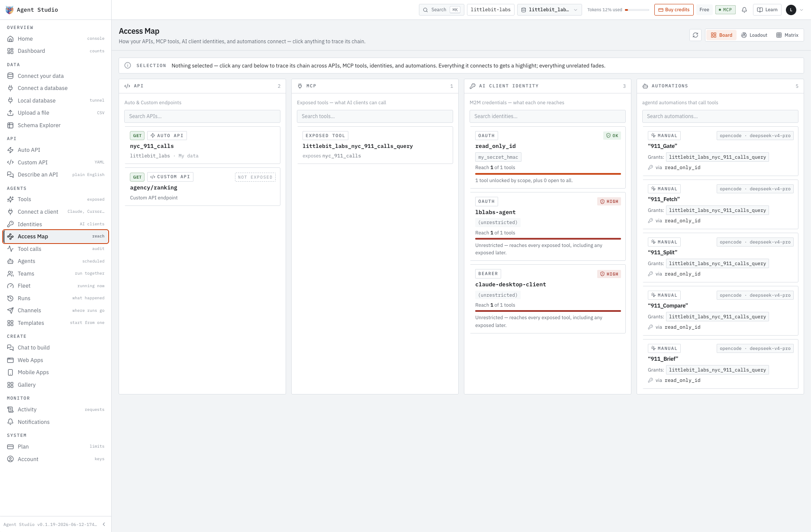Focus the Search APIs input field

pos(202,116)
